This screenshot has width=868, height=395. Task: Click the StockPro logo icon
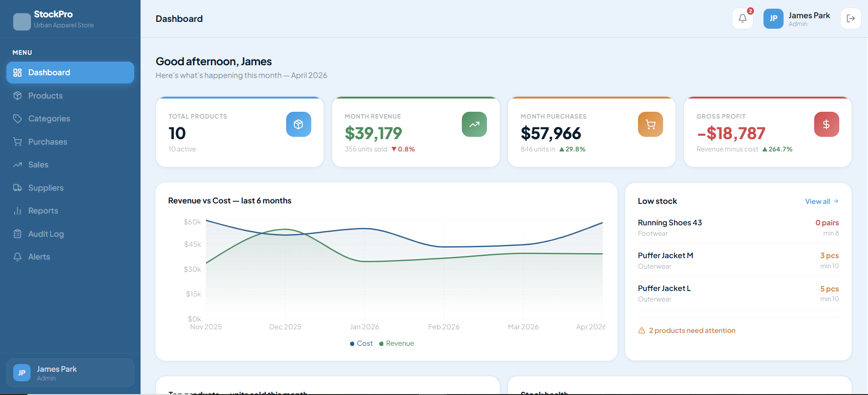pos(22,21)
